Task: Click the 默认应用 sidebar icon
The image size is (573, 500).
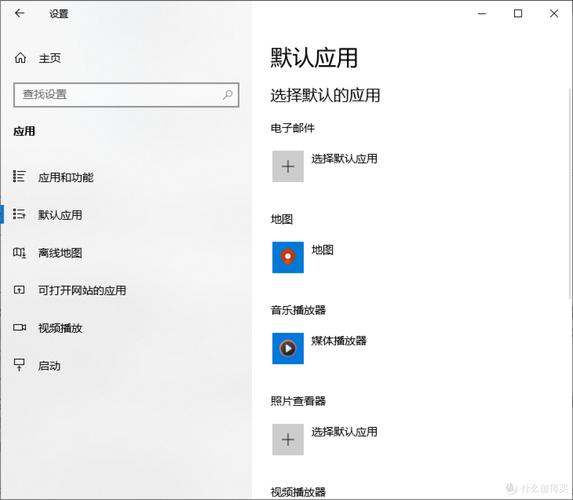Action: (19, 214)
